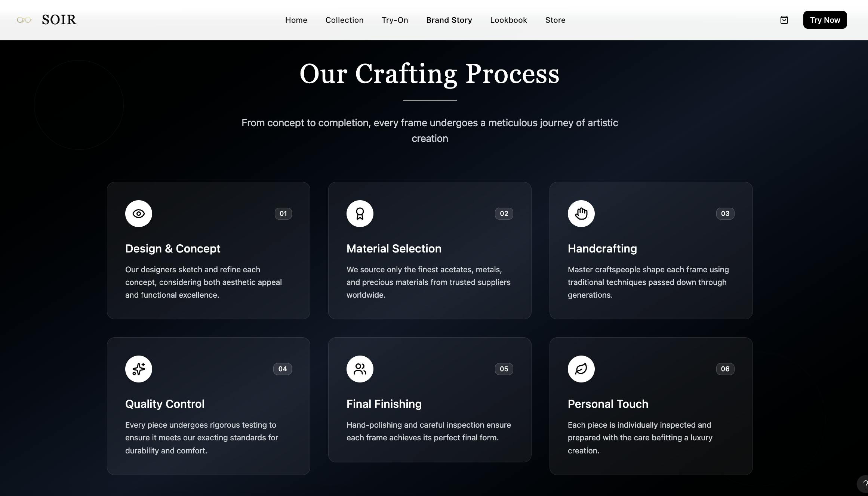Image resolution: width=868 pixels, height=496 pixels.
Task: Click the hand icon on Handcrafting card
Action: (581, 214)
